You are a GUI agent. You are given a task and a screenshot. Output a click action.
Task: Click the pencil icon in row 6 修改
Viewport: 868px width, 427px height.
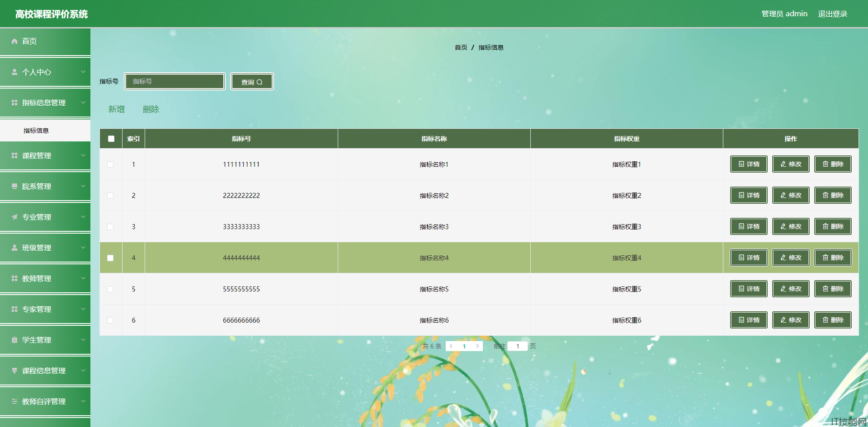pyautogui.click(x=783, y=320)
